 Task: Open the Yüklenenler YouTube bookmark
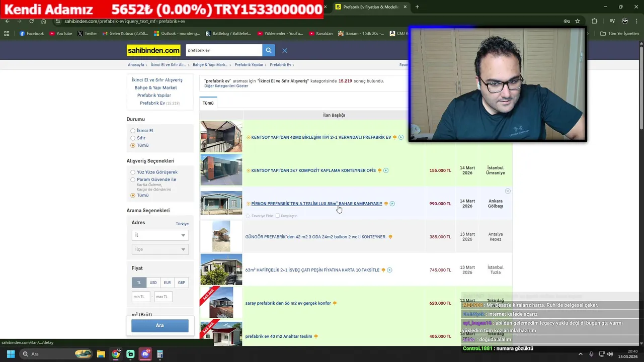(x=280, y=34)
